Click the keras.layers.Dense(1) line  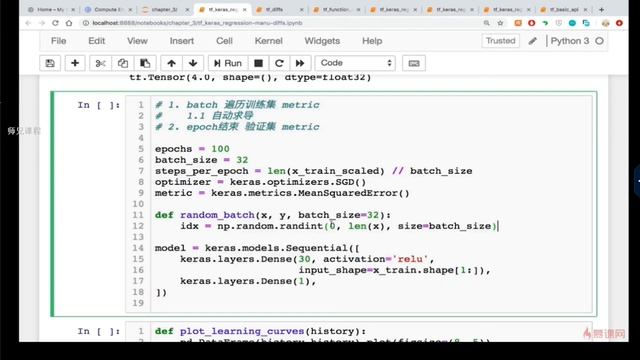tap(248, 281)
